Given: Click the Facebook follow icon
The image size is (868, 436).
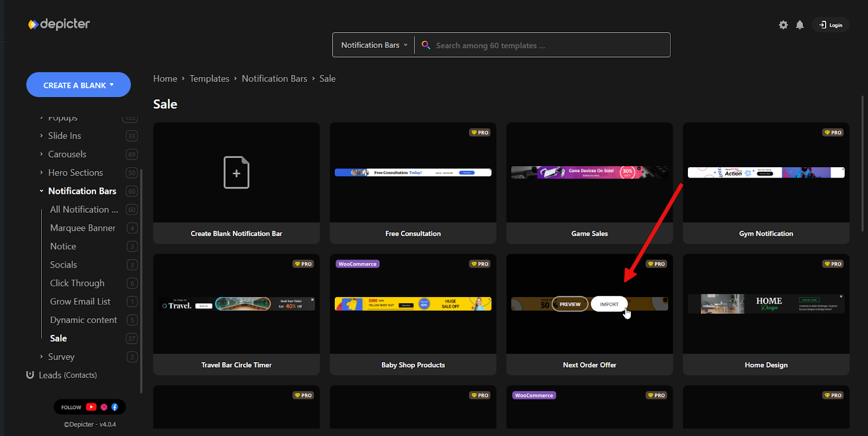Looking at the screenshot, I should coord(114,407).
